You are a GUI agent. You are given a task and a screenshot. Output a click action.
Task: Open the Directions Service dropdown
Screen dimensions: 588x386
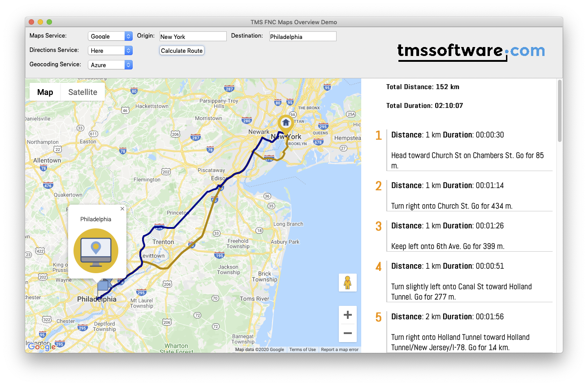click(110, 51)
